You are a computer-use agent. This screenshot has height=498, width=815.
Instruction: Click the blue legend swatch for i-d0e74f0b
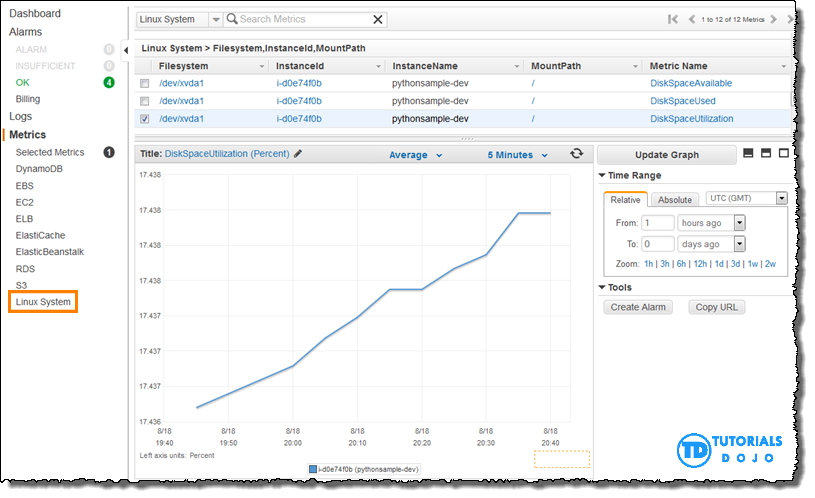coord(313,468)
